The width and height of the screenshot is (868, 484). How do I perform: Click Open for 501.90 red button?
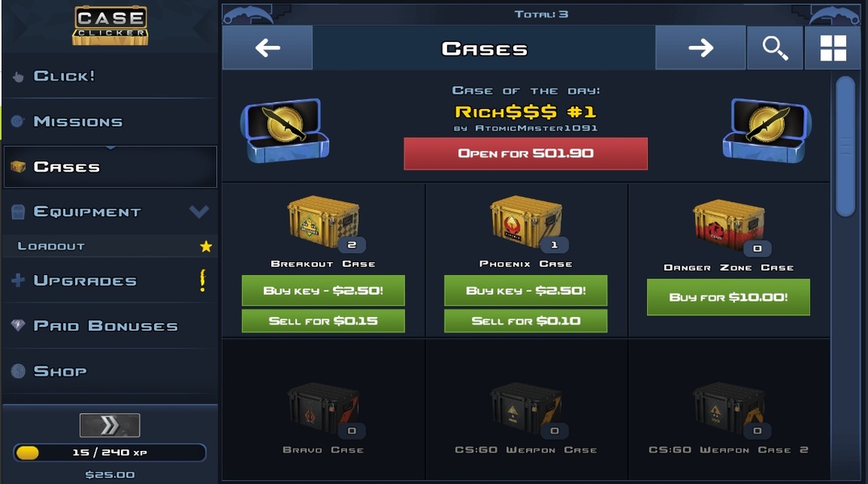[525, 153]
